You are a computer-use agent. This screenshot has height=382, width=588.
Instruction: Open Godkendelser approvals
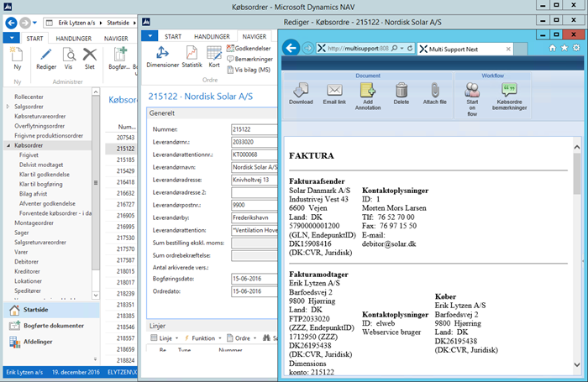coord(249,49)
